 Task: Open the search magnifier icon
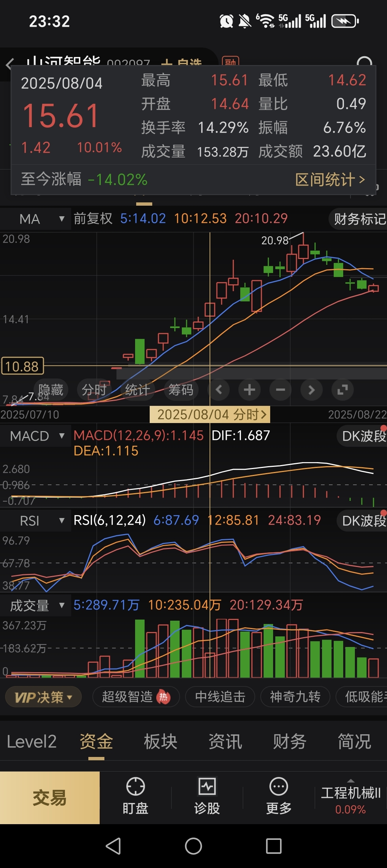point(364,62)
